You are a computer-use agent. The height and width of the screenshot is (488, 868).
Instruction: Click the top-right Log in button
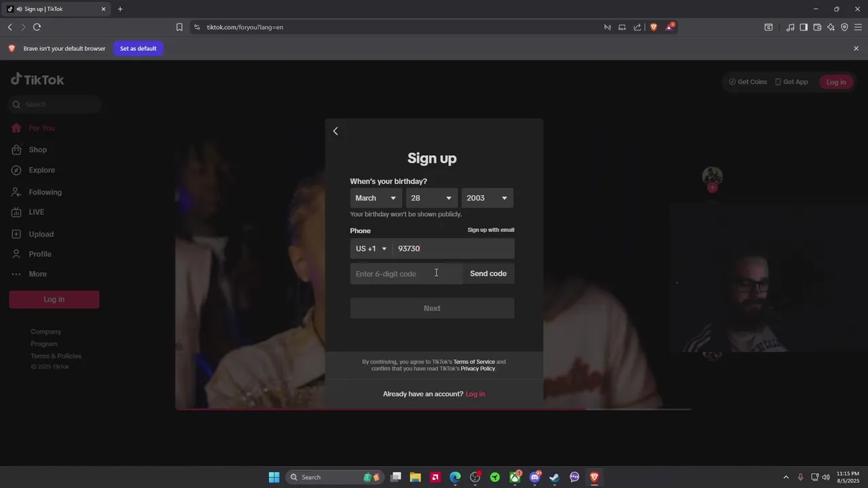[x=836, y=82]
